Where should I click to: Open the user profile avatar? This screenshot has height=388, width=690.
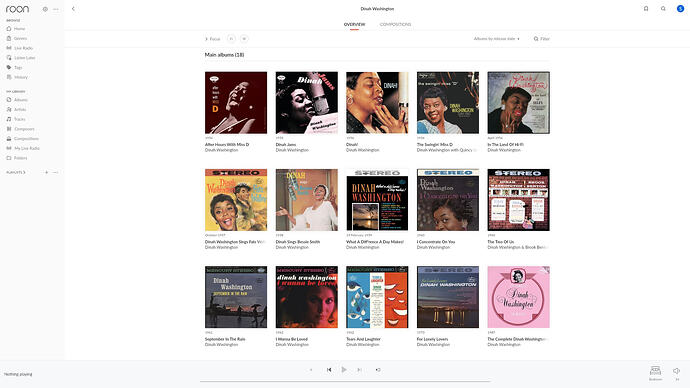pyautogui.click(x=680, y=8)
